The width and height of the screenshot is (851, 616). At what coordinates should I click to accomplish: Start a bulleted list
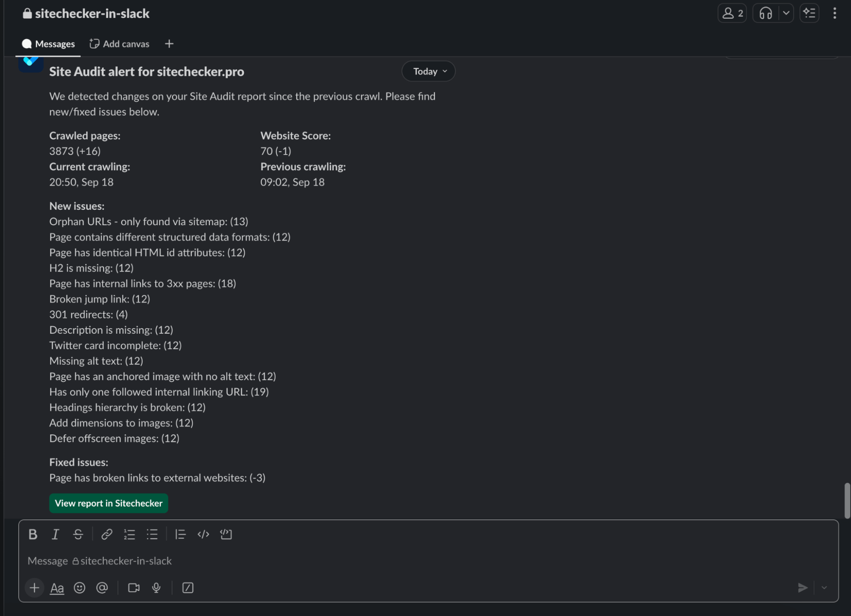click(152, 534)
